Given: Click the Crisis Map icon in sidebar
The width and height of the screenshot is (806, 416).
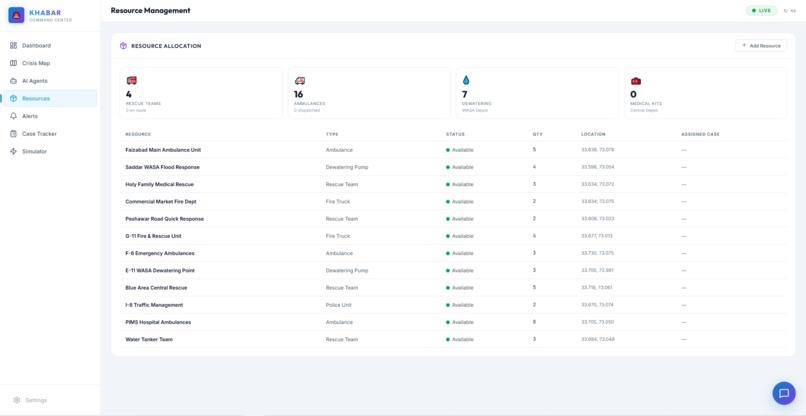Looking at the screenshot, I should 14,63.
